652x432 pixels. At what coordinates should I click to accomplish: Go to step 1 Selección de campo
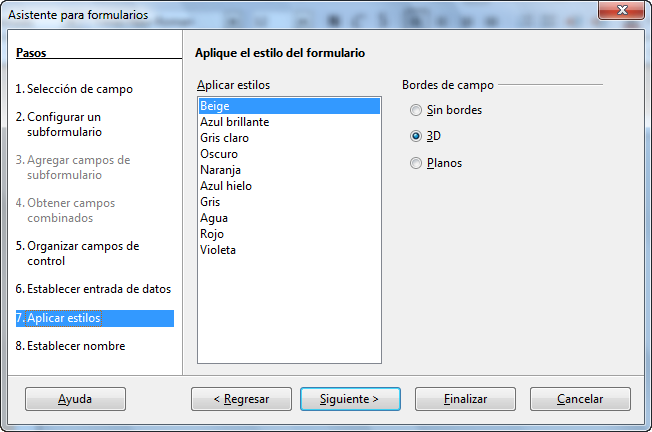74,89
